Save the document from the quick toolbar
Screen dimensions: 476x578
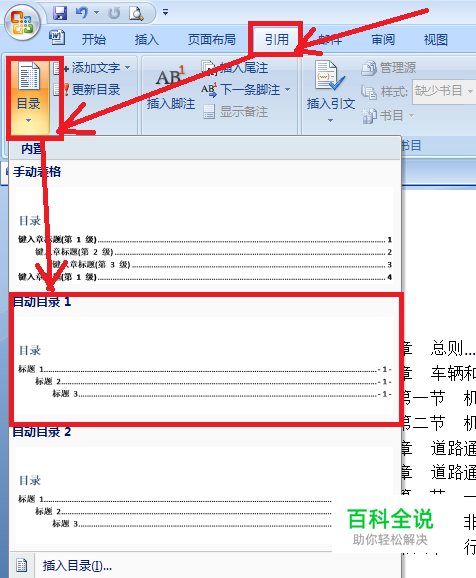click(60, 13)
